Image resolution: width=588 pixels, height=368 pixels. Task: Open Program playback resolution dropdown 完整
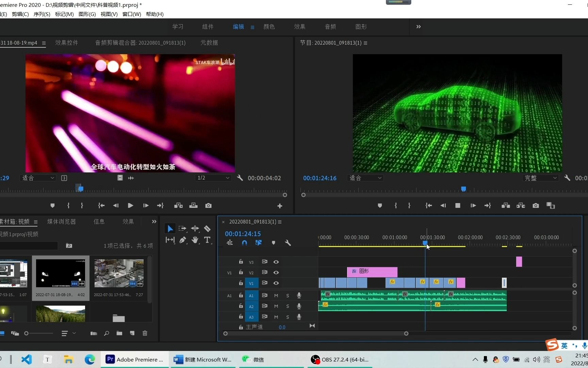(x=541, y=178)
